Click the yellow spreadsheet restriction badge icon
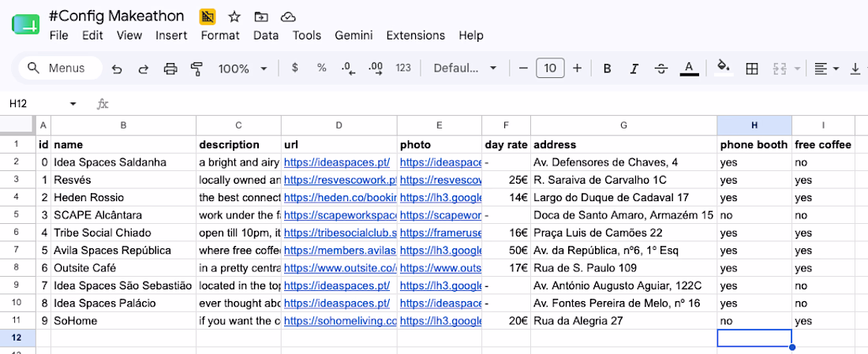 pos(208,17)
